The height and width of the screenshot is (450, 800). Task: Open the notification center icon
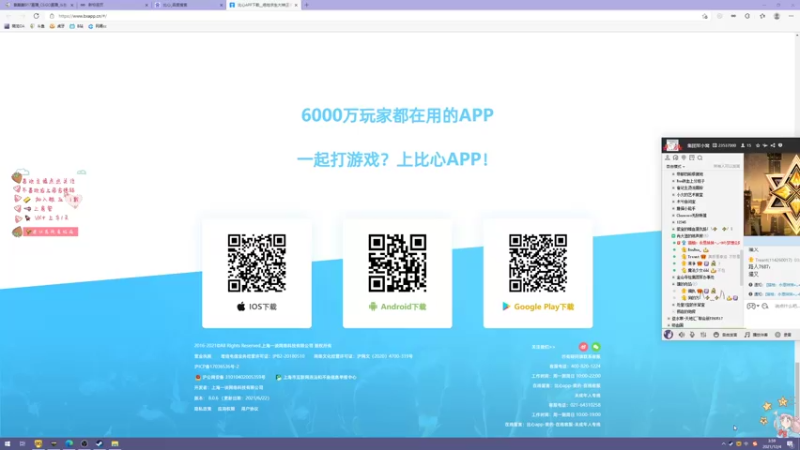(x=790, y=444)
